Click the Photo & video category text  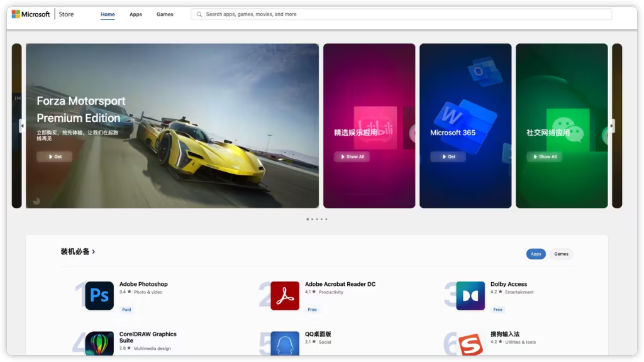click(x=148, y=292)
